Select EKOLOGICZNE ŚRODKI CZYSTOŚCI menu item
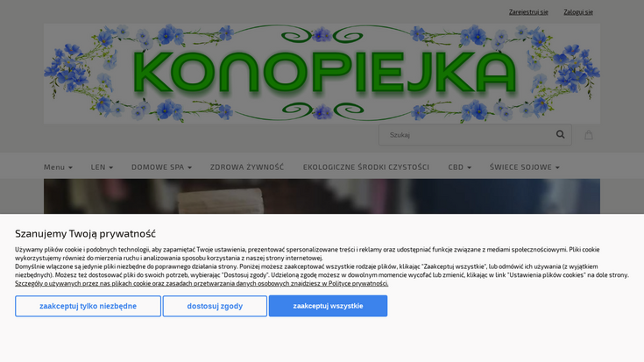644x362 pixels. (x=366, y=167)
